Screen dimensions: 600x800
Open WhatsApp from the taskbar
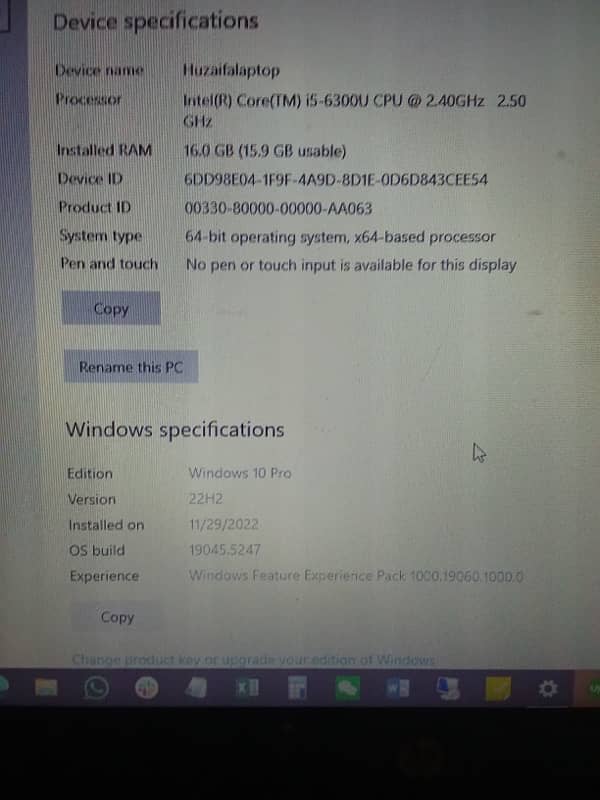pyautogui.click(x=96, y=688)
